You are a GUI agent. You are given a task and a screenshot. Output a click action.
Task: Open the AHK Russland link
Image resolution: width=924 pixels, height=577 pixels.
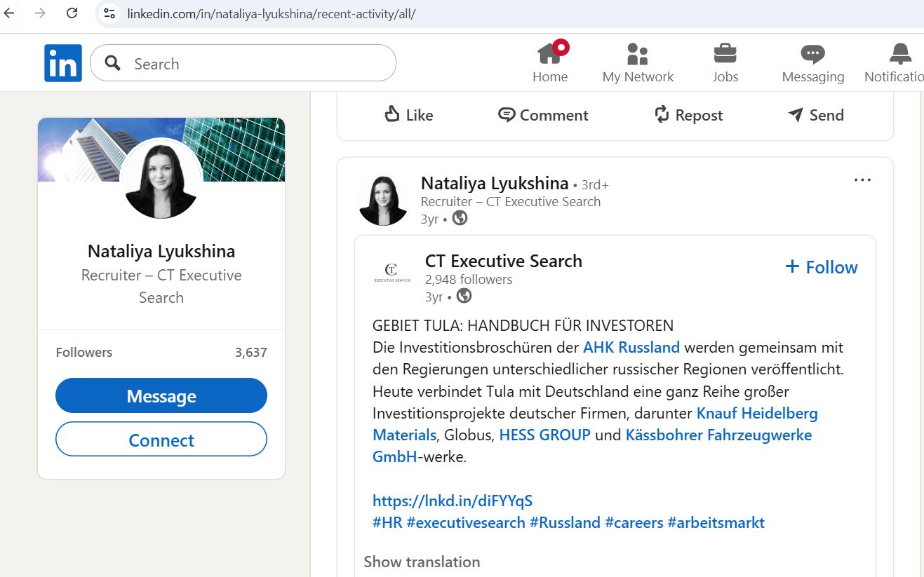click(x=631, y=347)
